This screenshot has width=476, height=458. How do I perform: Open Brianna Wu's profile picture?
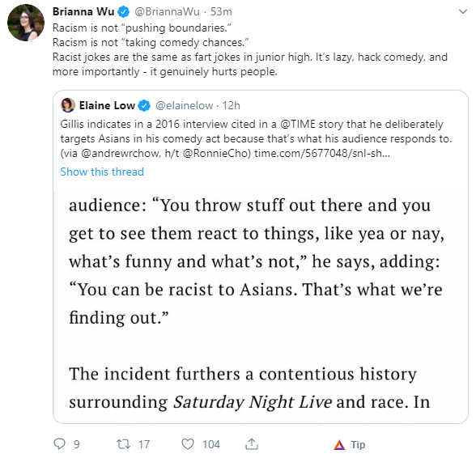[26, 23]
